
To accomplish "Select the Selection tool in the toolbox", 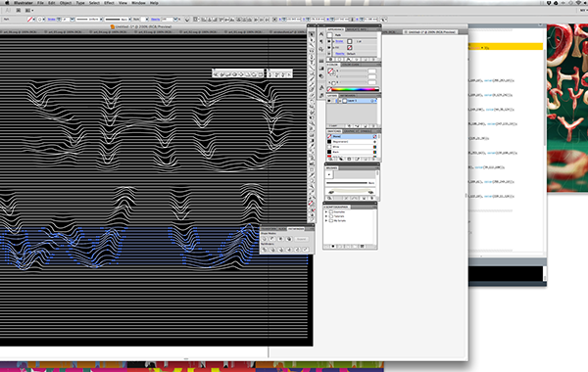I will pyautogui.click(x=312, y=34).
